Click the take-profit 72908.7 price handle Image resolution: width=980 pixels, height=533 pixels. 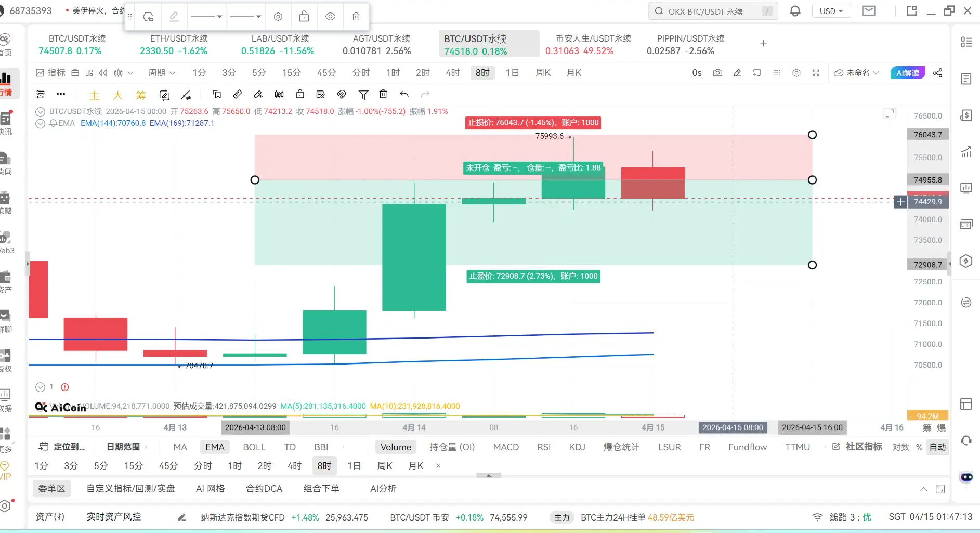(x=812, y=265)
